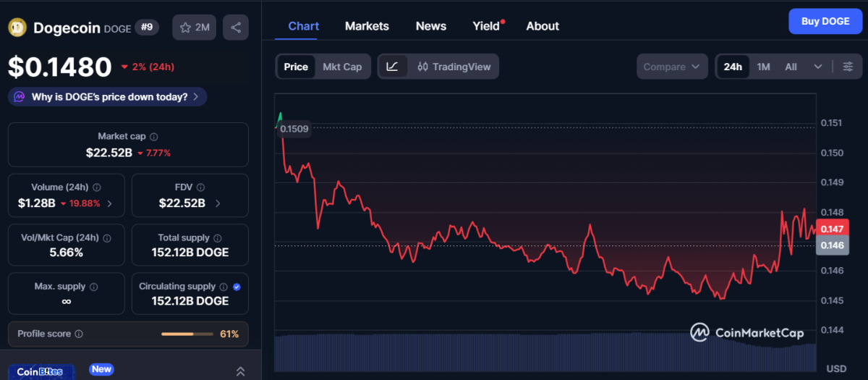Viewport: 868px width, 380px height.
Task: Open the share icon button
Action: point(236,28)
